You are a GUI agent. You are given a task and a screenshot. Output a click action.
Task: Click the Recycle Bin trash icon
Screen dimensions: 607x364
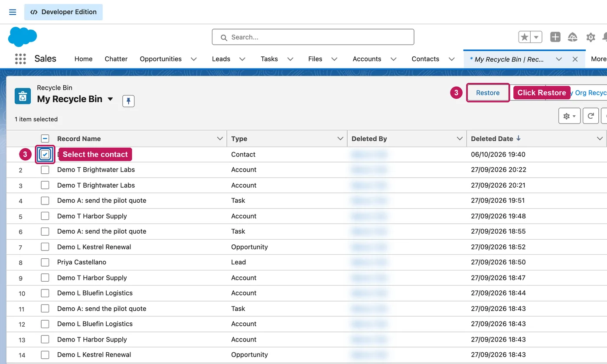[x=23, y=96]
